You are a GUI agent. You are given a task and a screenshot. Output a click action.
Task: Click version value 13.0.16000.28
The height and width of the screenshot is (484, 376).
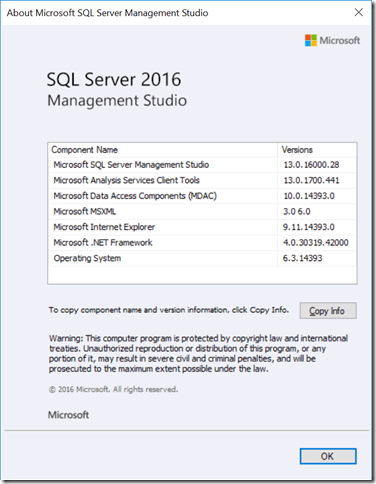coord(311,165)
